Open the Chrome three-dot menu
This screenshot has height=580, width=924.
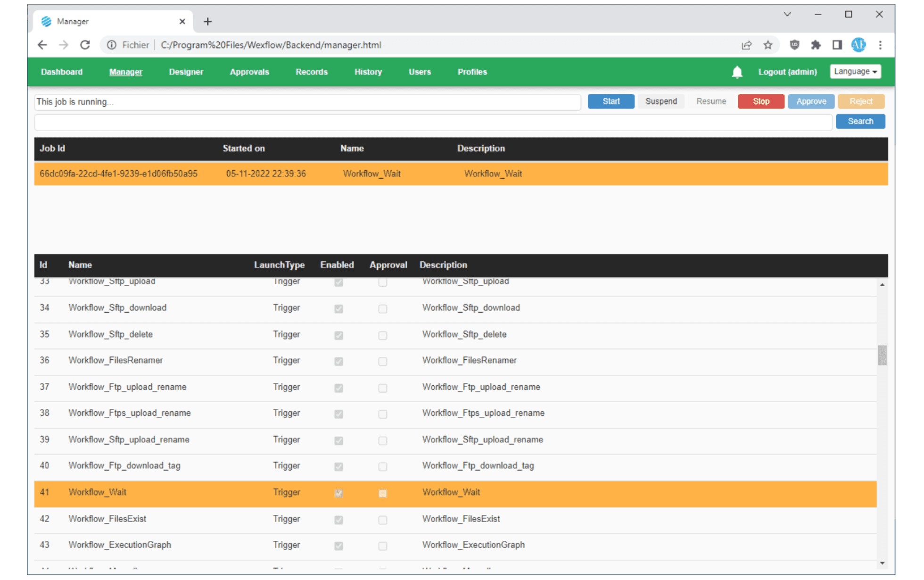(880, 45)
